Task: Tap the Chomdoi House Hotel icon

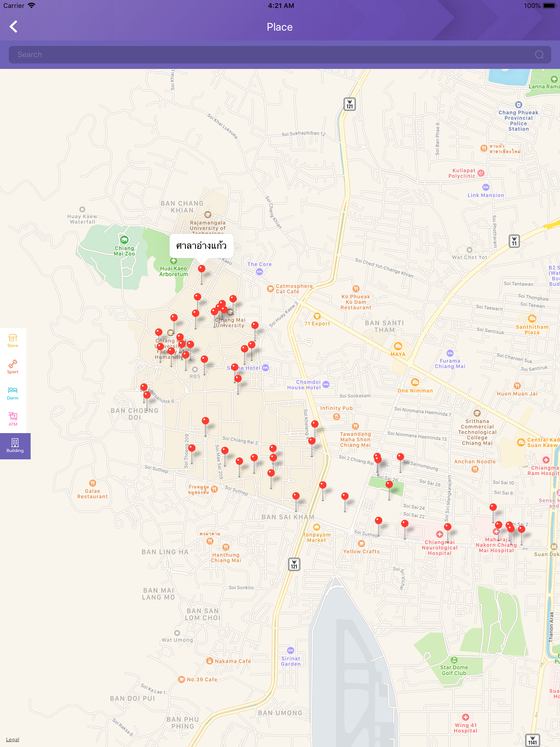Action: tap(326, 384)
